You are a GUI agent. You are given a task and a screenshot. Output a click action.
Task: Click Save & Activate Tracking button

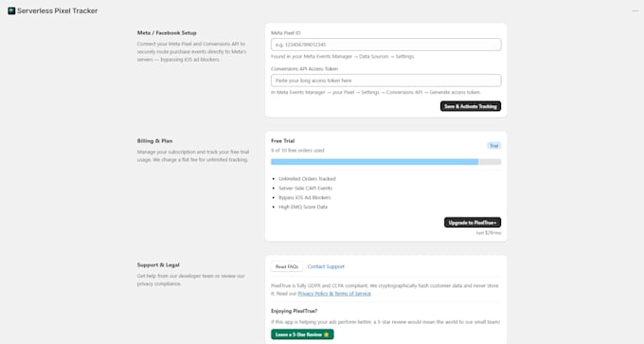pos(471,106)
